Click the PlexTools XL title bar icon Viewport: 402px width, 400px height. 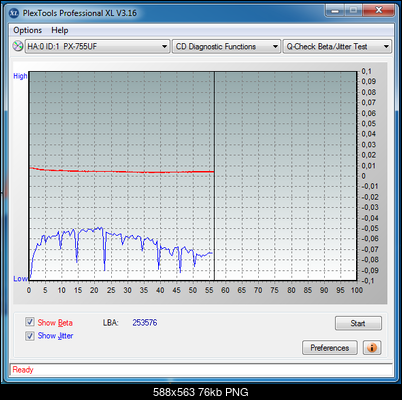(x=14, y=13)
